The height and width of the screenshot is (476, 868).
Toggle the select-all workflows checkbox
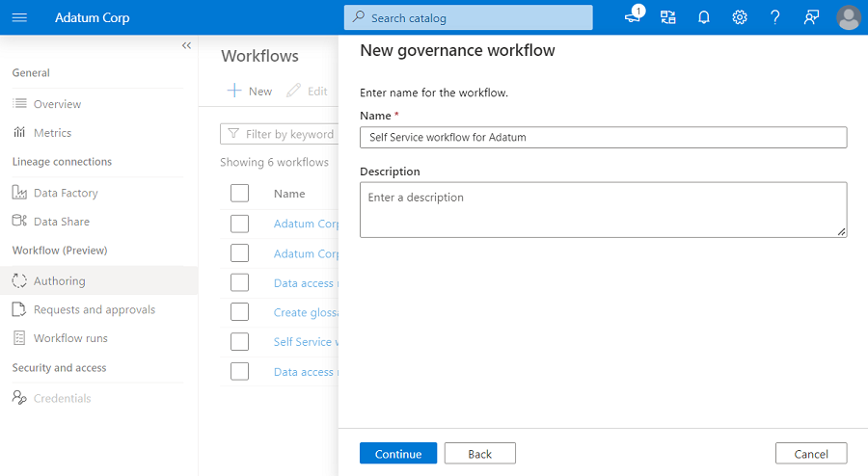tap(240, 194)
